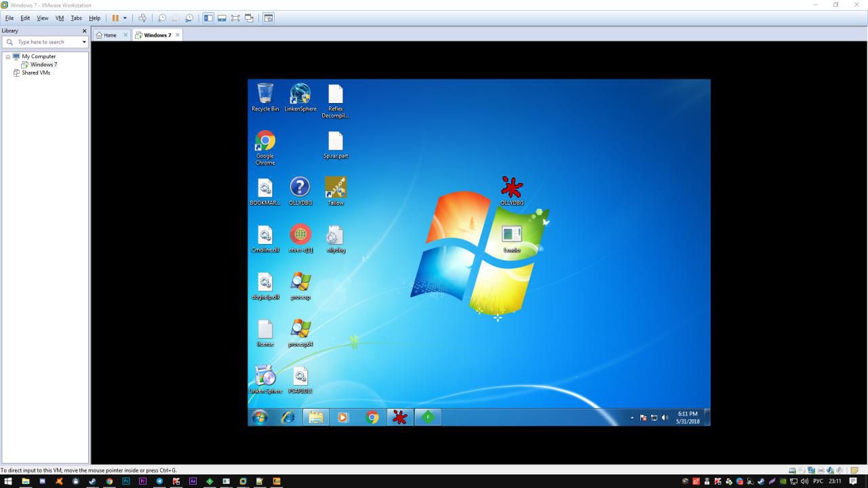Image resolution: width=868 pixels, height=488 pixels.
Task: Open the File menu
Action: [9, 18]
